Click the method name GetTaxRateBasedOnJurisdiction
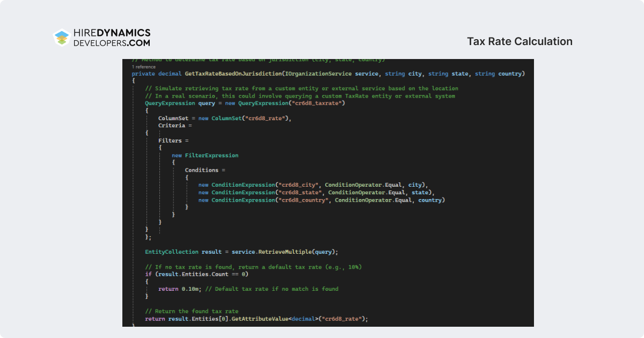 [233, 74]
